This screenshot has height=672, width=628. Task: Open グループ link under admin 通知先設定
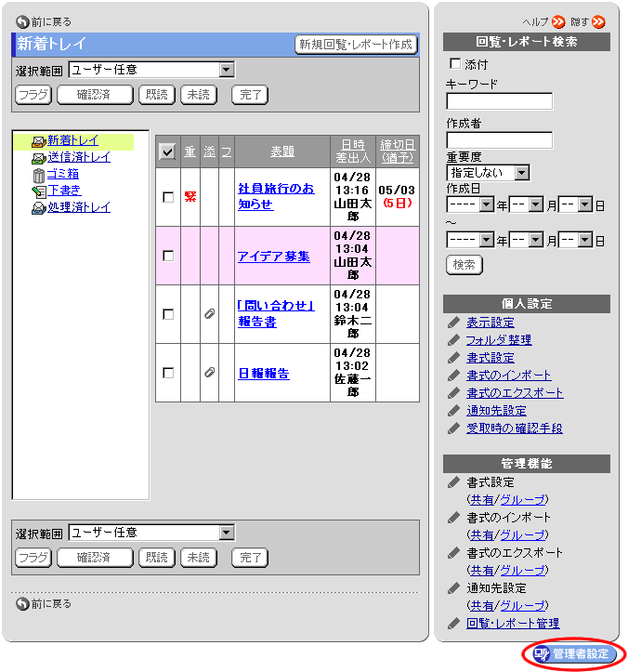pyautogui.click(x=523, y=606)
